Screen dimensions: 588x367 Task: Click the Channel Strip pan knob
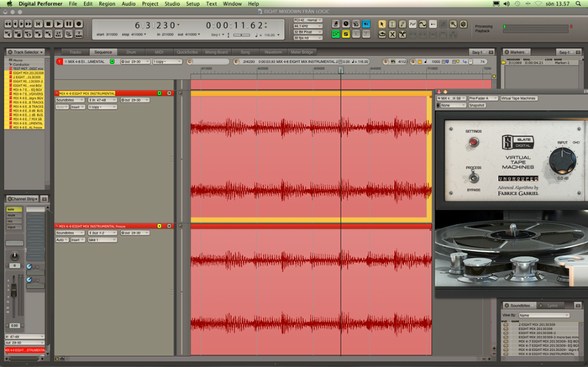pos(14,256)
